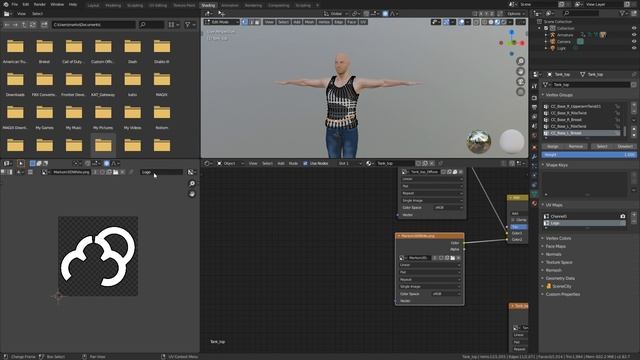Click the blue Z axis of navigation gizmo

click(x=511, y=32)
